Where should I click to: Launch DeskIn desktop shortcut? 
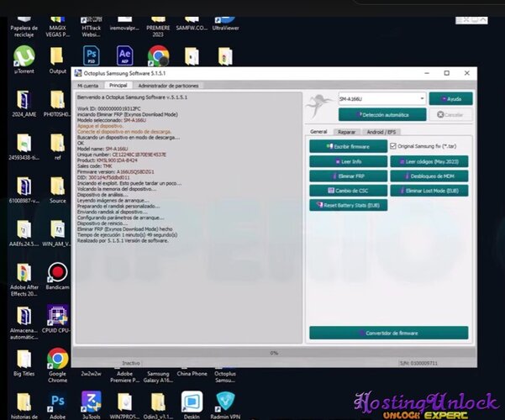pyautogui.click(x=192, y=405)
